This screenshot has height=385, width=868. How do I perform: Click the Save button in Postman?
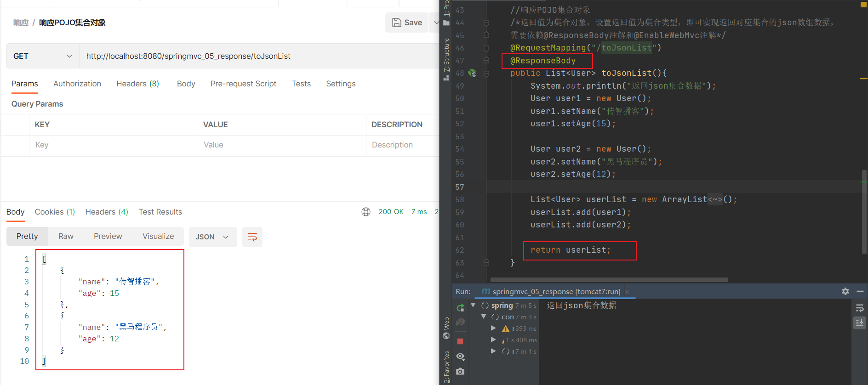coord(407,23)
